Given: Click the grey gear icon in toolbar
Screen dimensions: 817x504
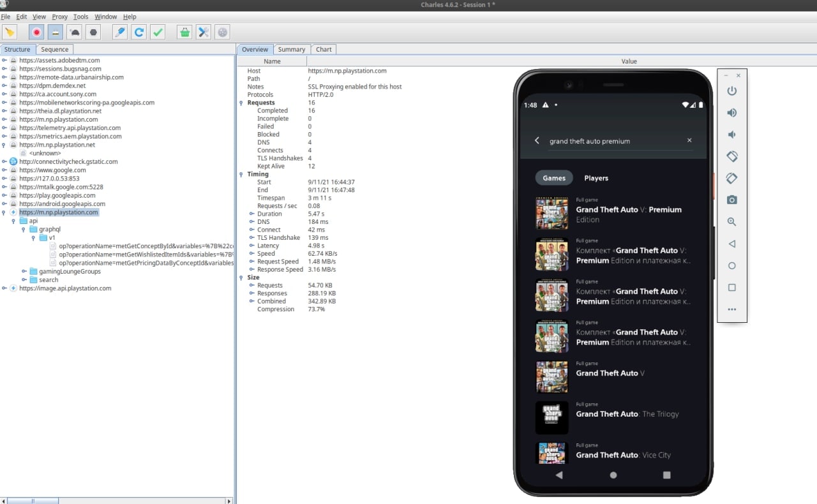Looking at the screenshot, I should (x=223, y=32).
